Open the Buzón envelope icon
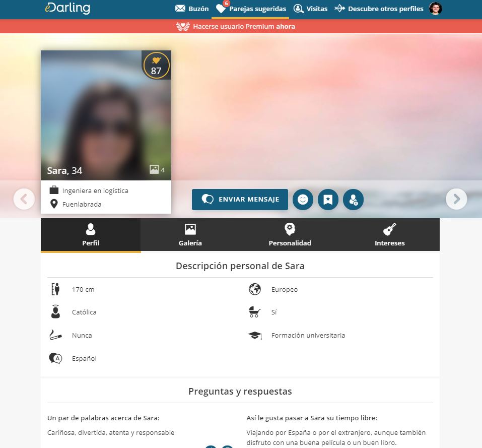This screenshot has height=448, width=482. pos(180,8)
